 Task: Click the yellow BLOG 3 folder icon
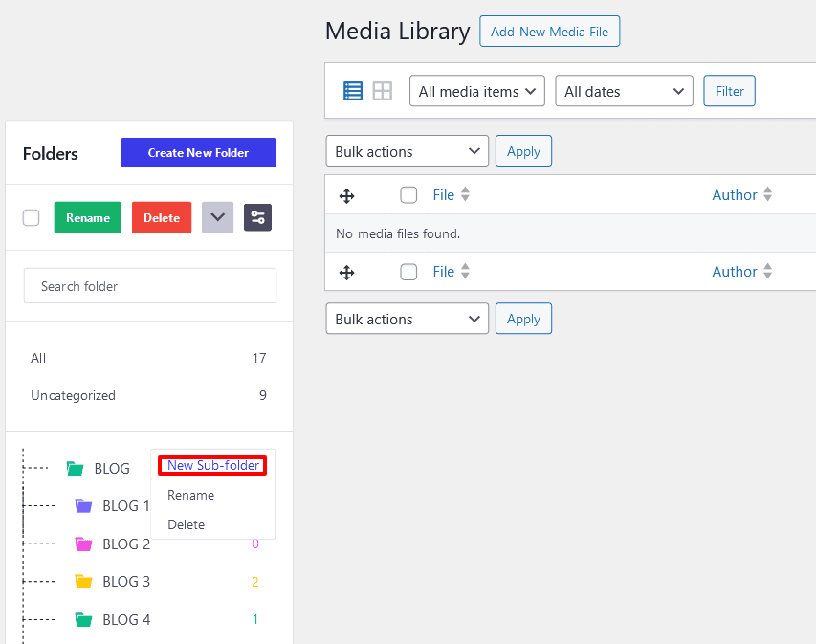[84, 582]
